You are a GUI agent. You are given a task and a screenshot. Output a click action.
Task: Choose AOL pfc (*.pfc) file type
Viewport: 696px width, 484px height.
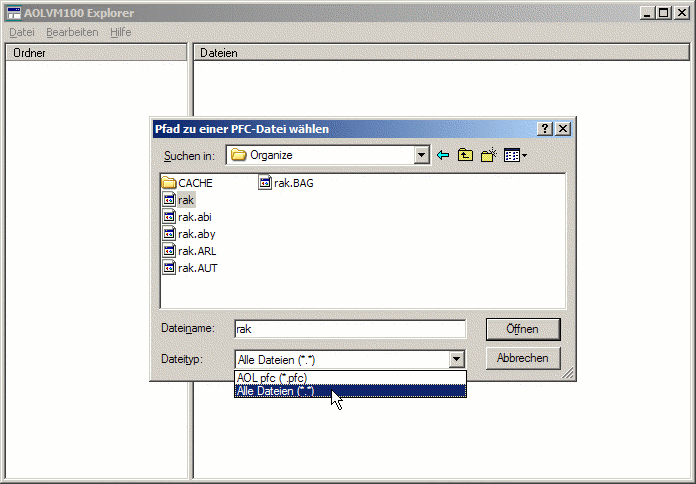click(350, 378)
